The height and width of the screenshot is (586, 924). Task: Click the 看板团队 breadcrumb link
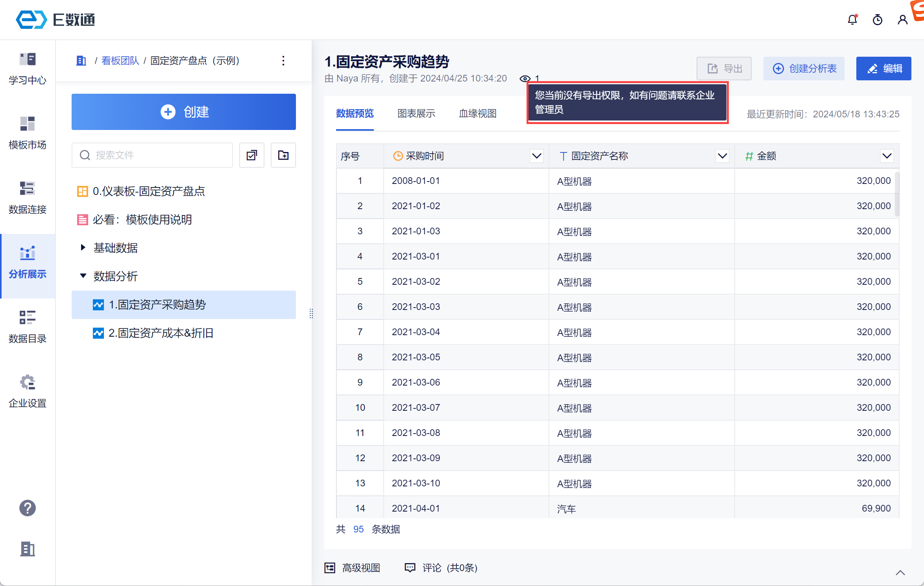[120, 61]
